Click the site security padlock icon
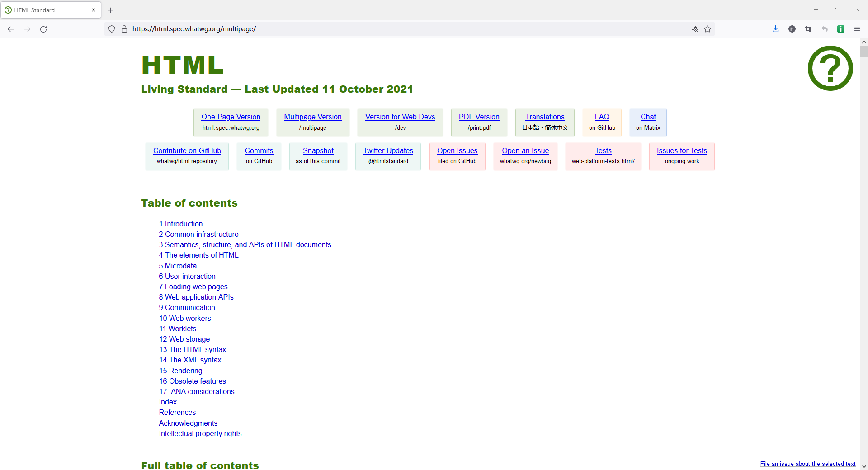This screenshot has height=470, width=868. coord(124,29)
